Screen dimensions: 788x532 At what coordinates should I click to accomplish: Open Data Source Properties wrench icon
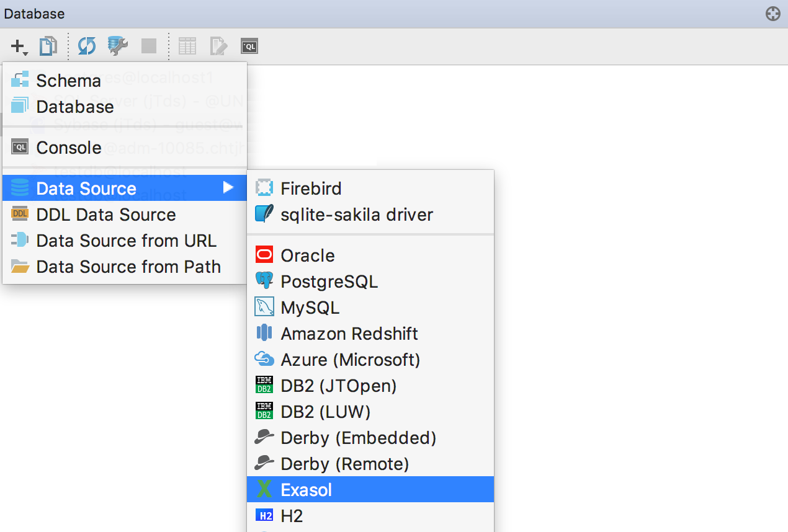(118, 46)
